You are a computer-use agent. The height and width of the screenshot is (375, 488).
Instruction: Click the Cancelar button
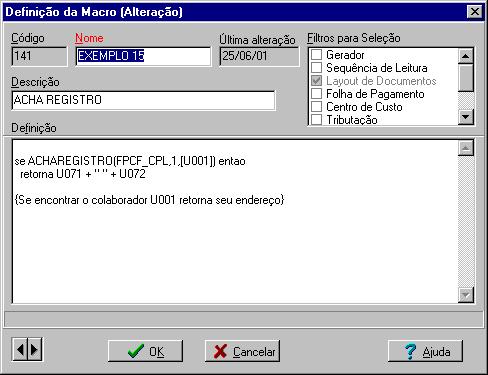(x=242, y=351)
